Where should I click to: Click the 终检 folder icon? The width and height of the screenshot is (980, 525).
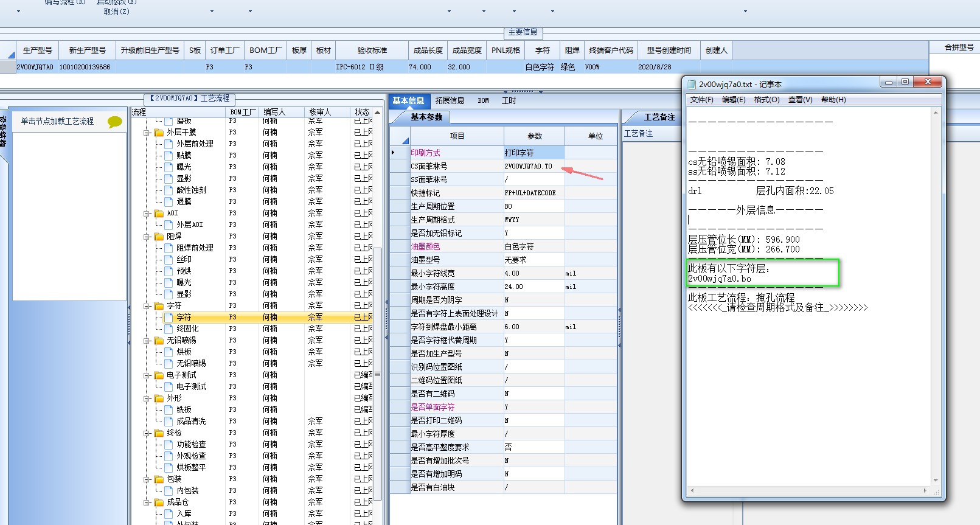pos(159,433)
